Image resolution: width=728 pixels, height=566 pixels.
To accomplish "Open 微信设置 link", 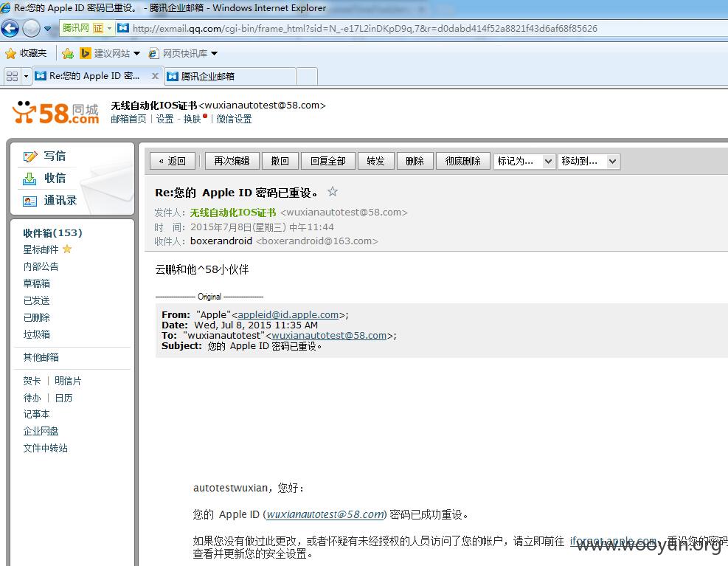I will click(x=234, y=119).
